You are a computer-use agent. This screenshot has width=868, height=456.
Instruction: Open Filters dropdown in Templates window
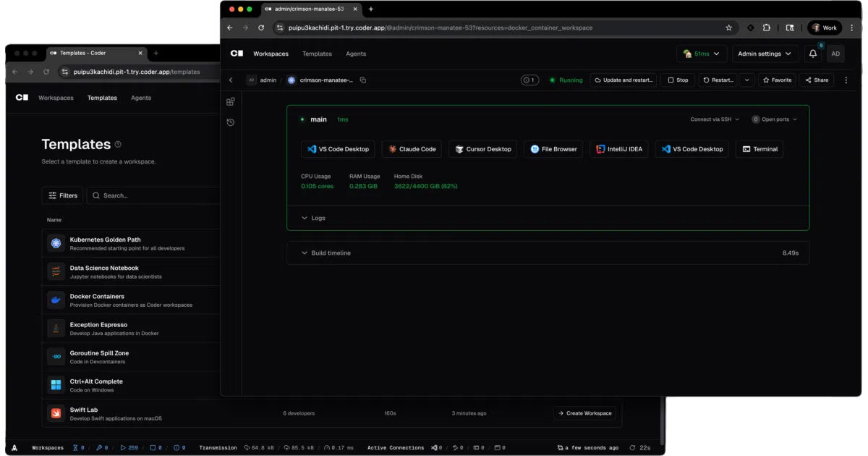click(63, 195)
